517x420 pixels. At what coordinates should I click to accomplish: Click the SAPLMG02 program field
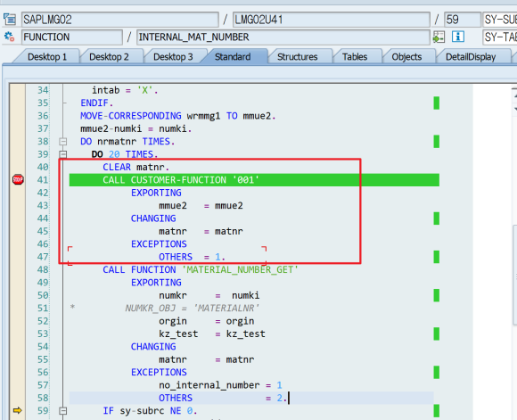tap(120, 20)
